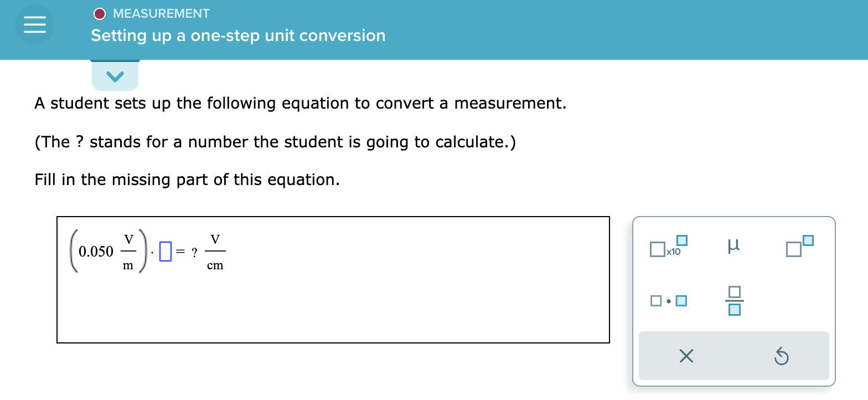
Task: Click the fraction template's denominator box
Action: tap(734, 310)
